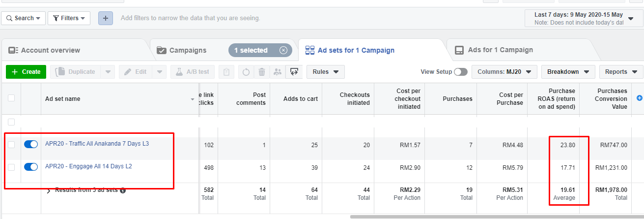Click the RM1,231.00 conversion value
The height and width of the screenshot is (219, 644).
611,168
